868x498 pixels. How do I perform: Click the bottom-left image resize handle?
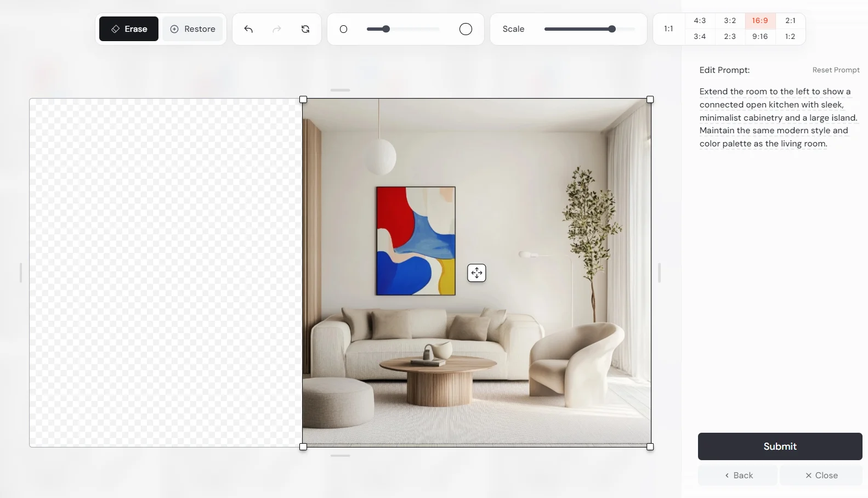pos(303,447)
